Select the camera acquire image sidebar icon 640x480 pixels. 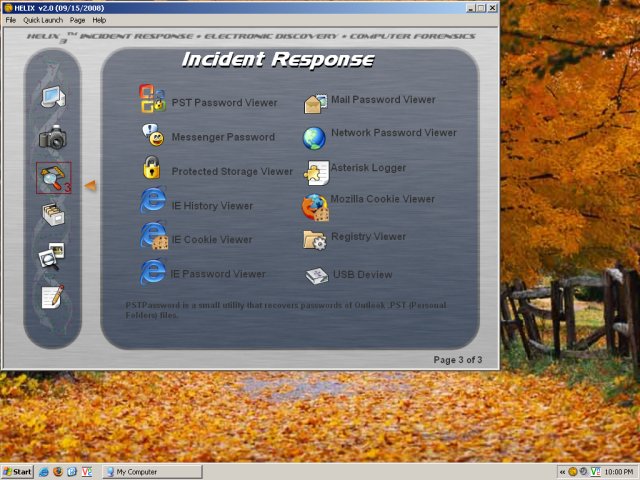pos(53,138)
